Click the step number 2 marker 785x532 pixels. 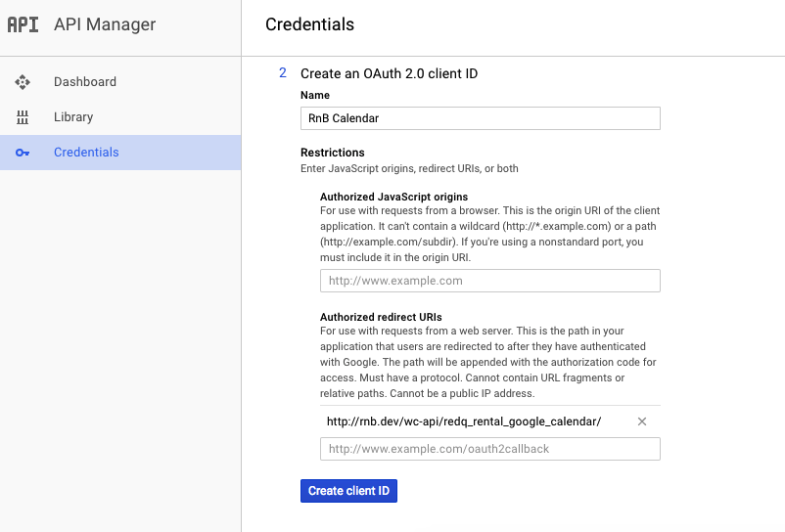coord(283,73)
